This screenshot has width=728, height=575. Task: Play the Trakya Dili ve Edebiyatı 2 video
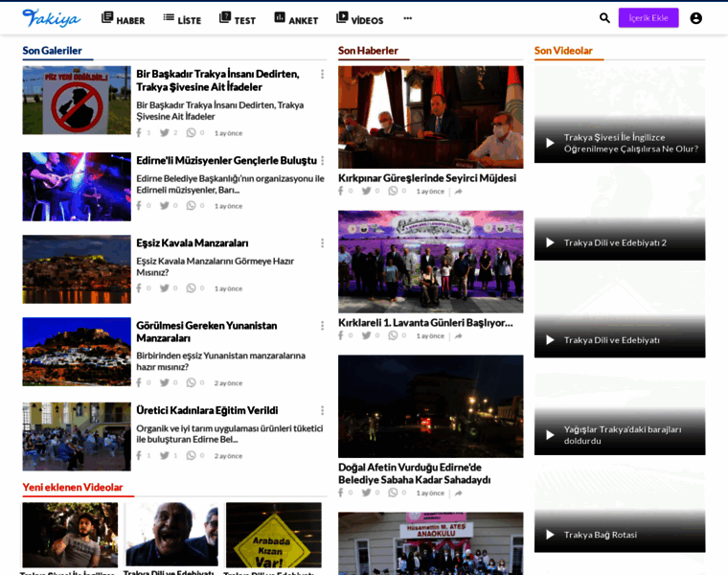click(550, 242)
